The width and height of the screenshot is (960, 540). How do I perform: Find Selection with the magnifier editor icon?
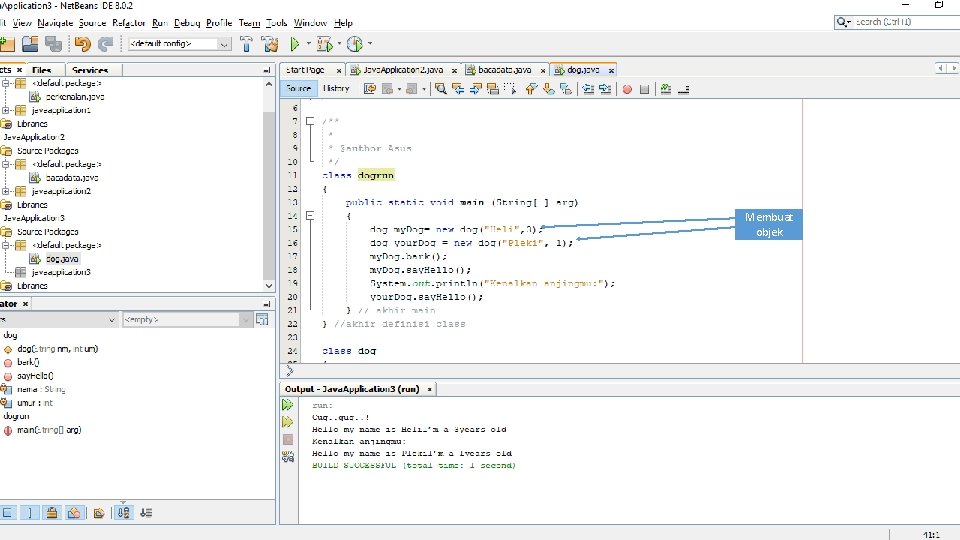(440, 89)
